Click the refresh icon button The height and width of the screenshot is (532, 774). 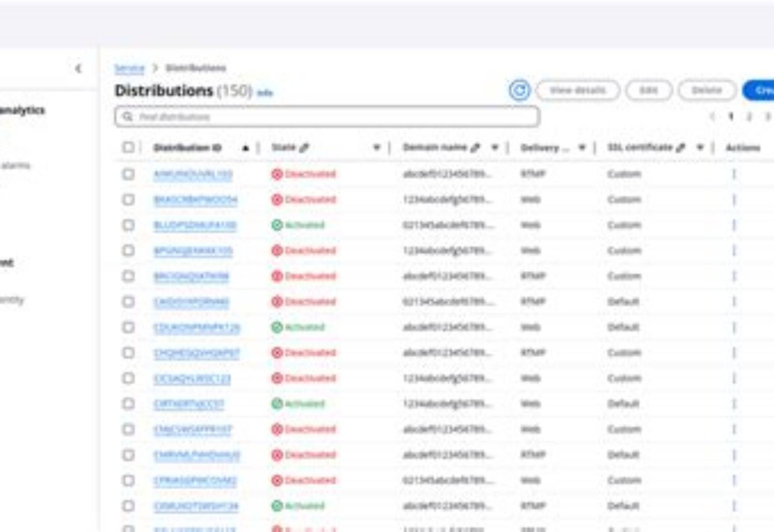[520, 90]
